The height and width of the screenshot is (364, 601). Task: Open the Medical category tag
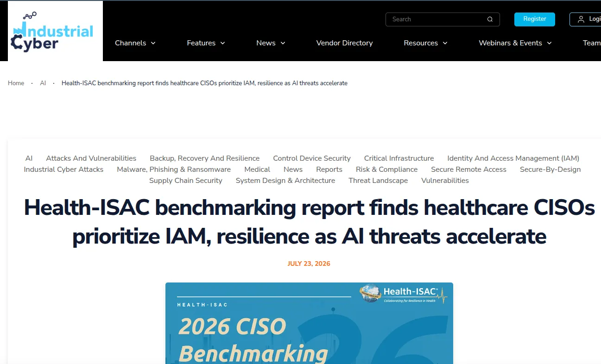coord(257,169)
